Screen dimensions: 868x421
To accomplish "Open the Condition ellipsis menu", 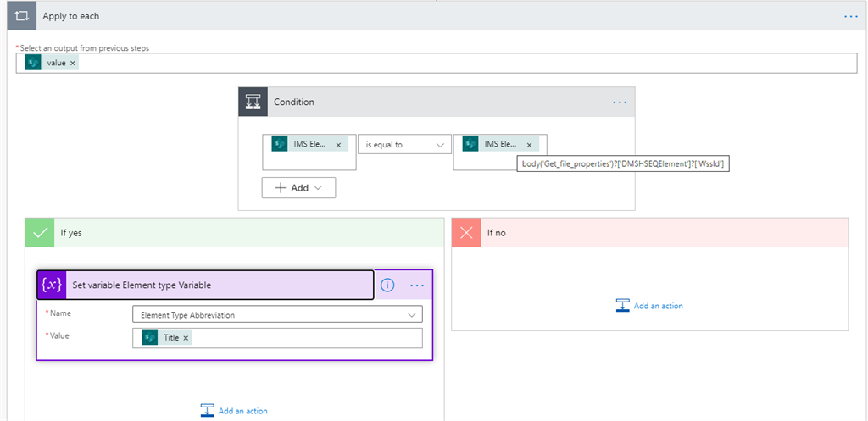I will coord(620,102).
